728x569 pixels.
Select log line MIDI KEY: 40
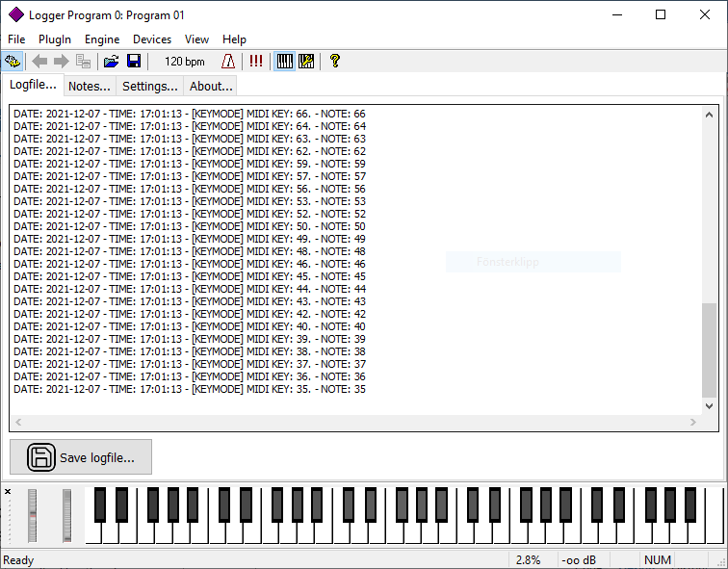(x=190, y=326)
